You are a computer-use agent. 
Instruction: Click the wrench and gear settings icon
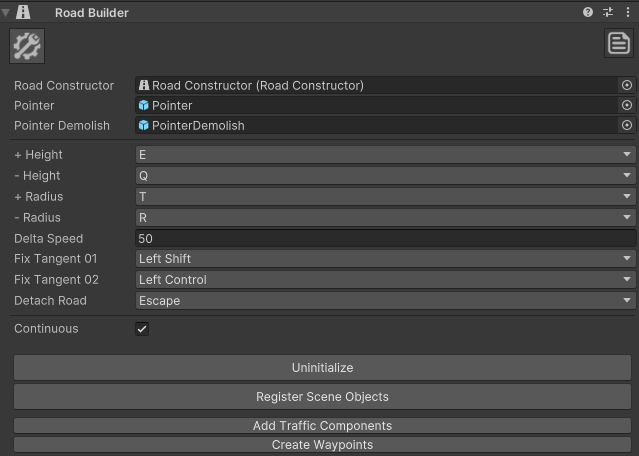coord(27,46)
